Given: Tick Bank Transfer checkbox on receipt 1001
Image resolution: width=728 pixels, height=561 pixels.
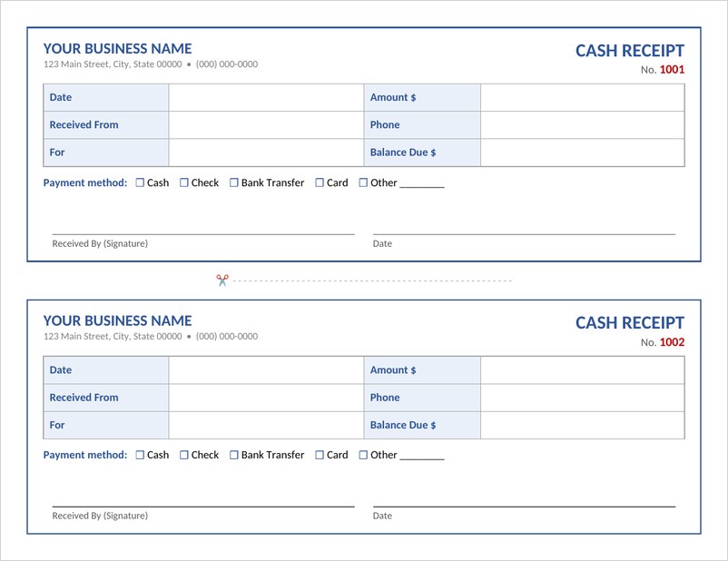Looking at the screenshot, I should [x=234, y=182].
